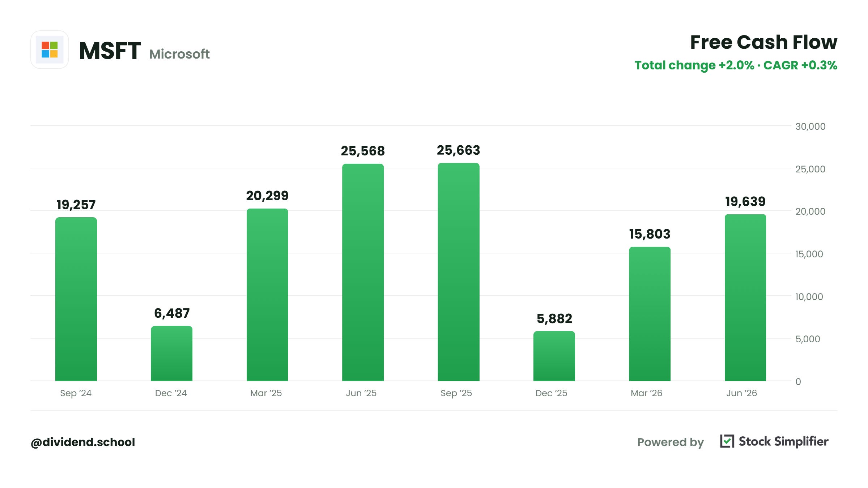Image resolution: width=868 pixels, height=488 pixels.
Task: Click the Microsoft company name text
Action: [179, 54]
